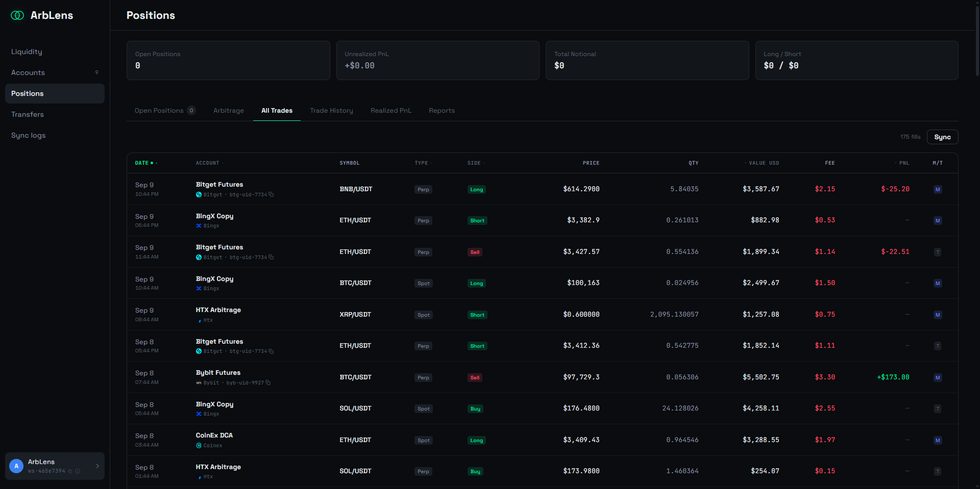
Task: Click the Buy tag on $4,258.11 row
Action: tap(475, 409)
